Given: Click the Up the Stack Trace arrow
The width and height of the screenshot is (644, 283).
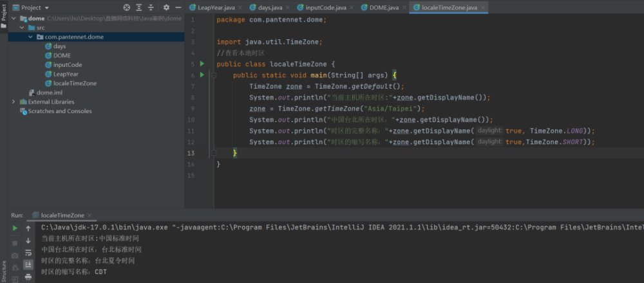Looking at the screenshot, I should [x=28, y=228].
